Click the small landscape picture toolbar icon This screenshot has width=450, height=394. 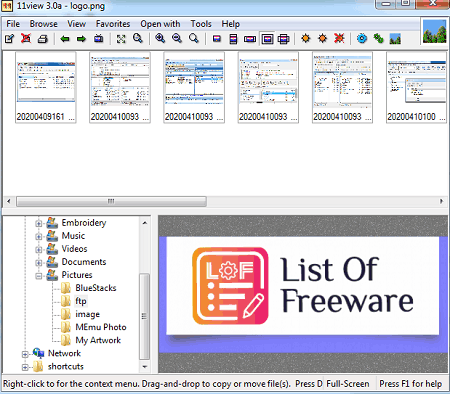[x=395, y=39]
